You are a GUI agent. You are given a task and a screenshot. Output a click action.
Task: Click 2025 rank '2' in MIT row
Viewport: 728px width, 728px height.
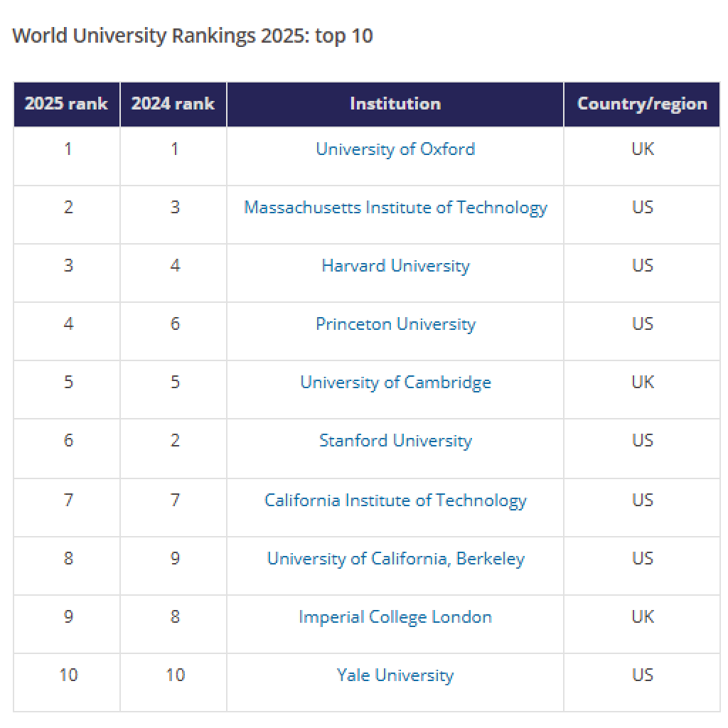[68, 207]
